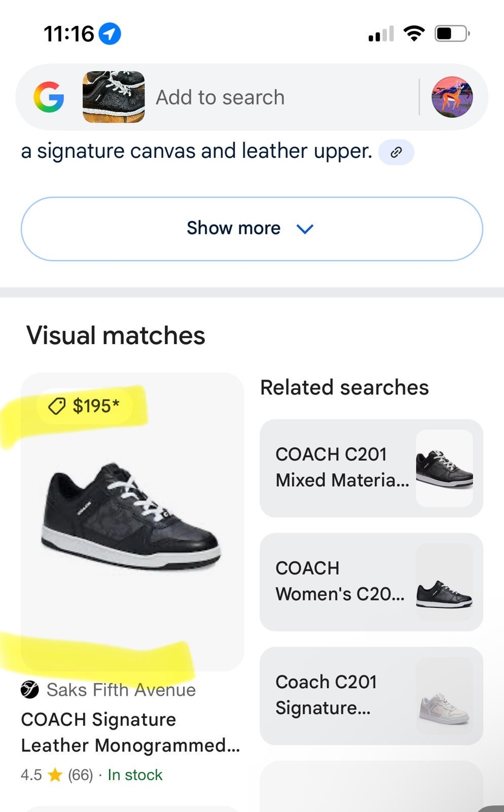This screenshot has width=504, height=812.
Task: Tap the Saks Fifth Avenue logo icon
Action: click(x=30, y=690)
